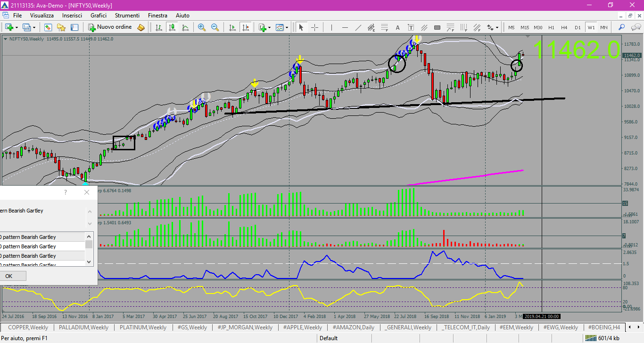The image size is (644, 343).
Task: Open the Grafici menu
Action: coord(99,16)
